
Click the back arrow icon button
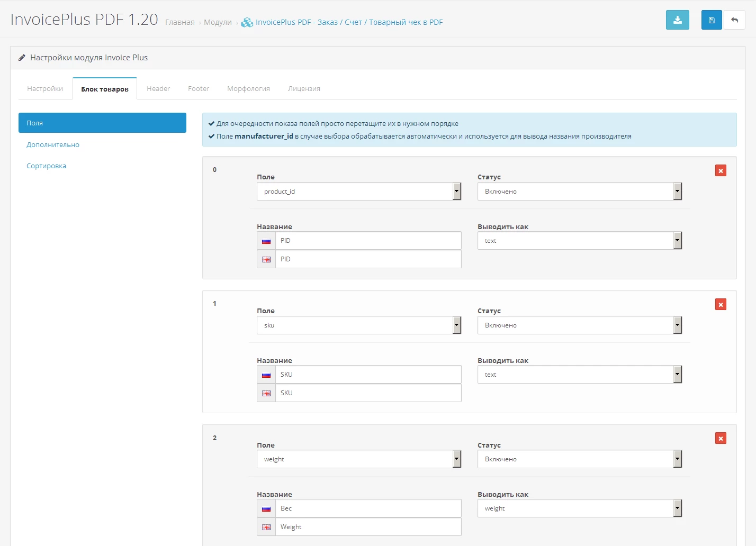click(734, 20)
